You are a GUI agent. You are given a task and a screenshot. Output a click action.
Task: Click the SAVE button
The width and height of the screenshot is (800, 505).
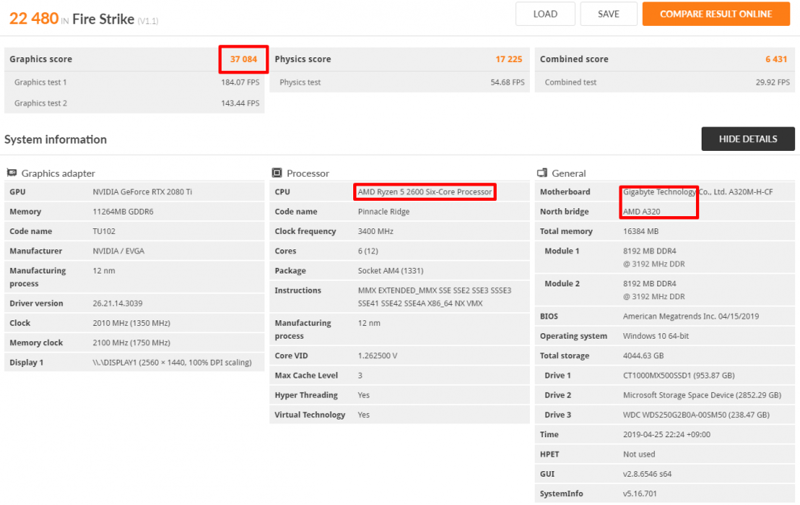[x=608, y=14]
